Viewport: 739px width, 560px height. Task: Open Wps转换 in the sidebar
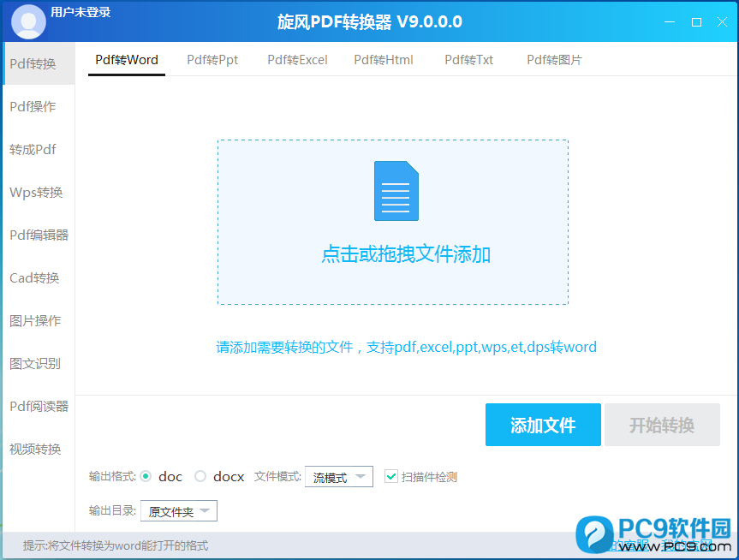coord(39,193)
